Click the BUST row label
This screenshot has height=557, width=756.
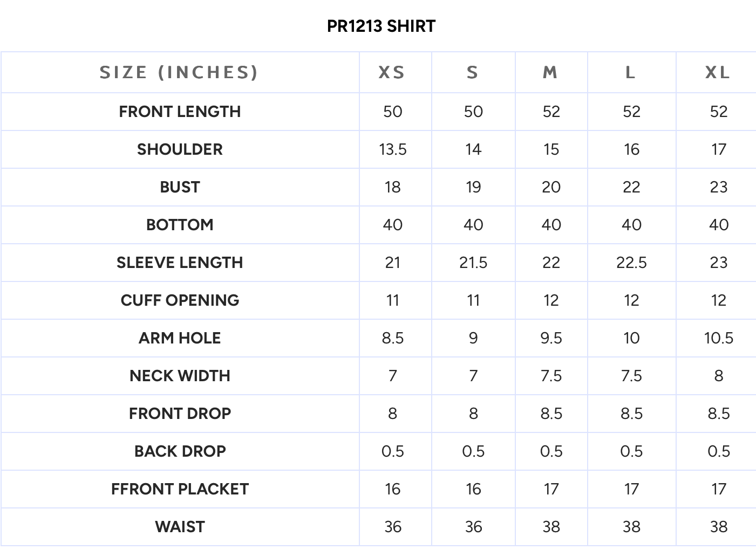tap(180, 187)
